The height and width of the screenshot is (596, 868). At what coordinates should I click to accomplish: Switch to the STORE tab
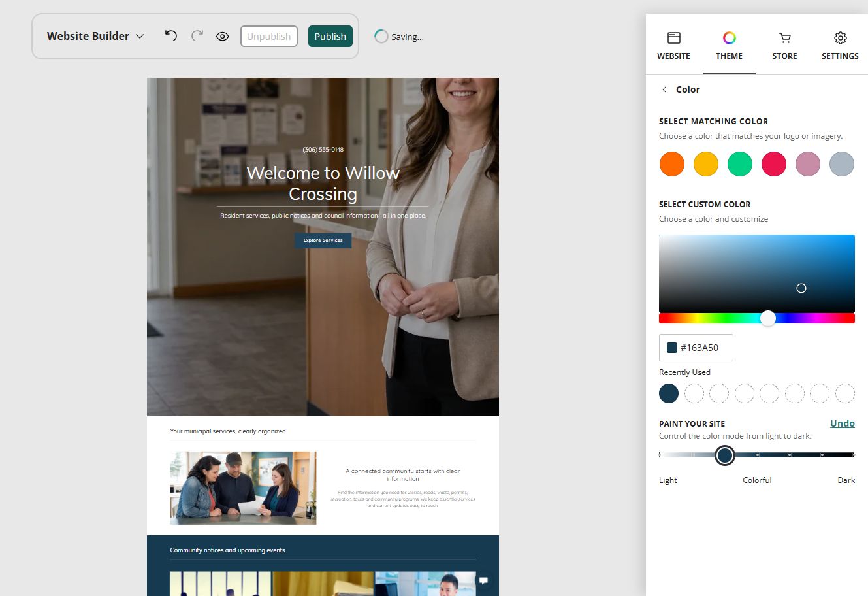784,46
